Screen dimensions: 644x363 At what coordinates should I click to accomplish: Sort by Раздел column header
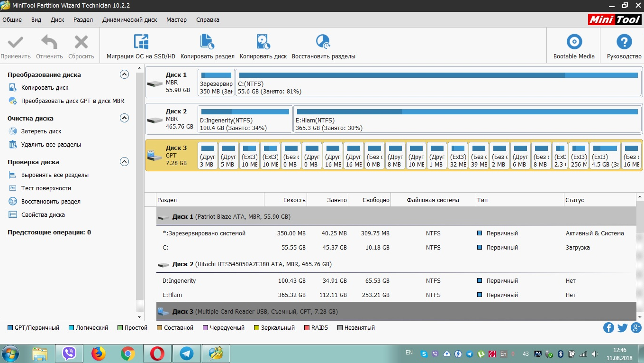(x=210, y=200)
